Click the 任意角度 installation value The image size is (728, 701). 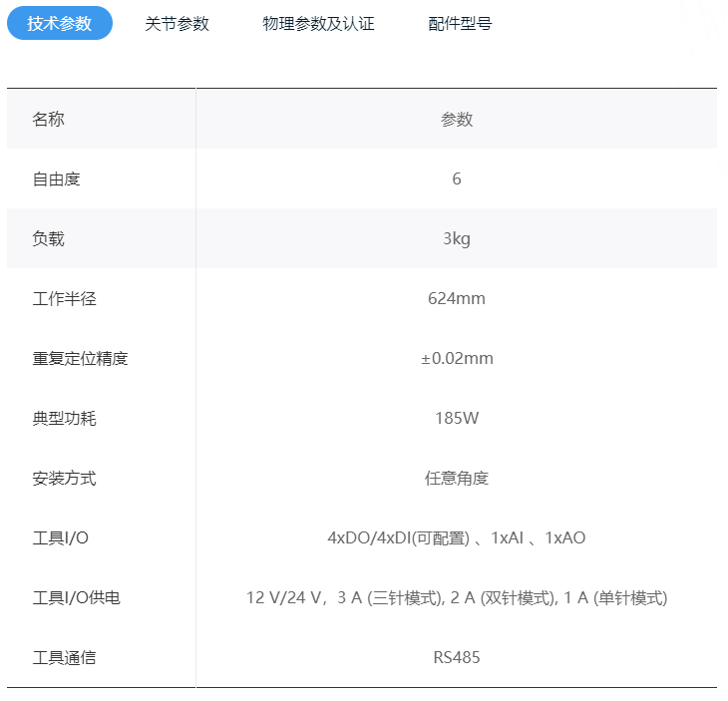click(x=457, y=479)
